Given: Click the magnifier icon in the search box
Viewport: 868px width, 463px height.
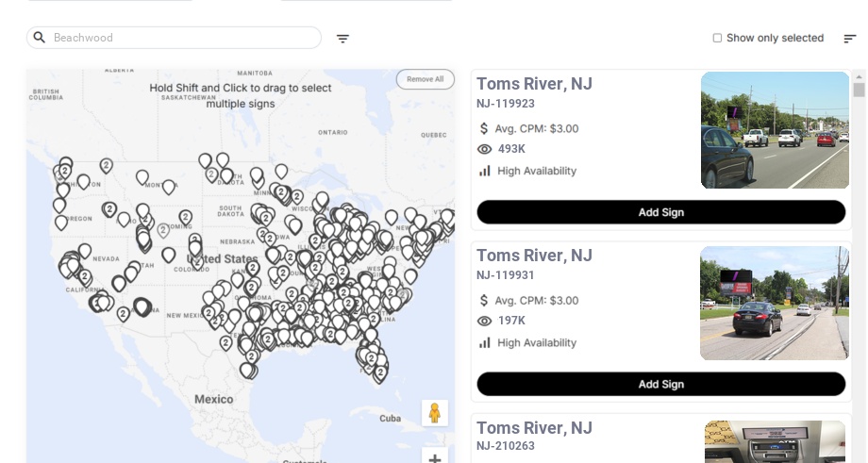Looking at the screenshot, I should pos(40,38).
